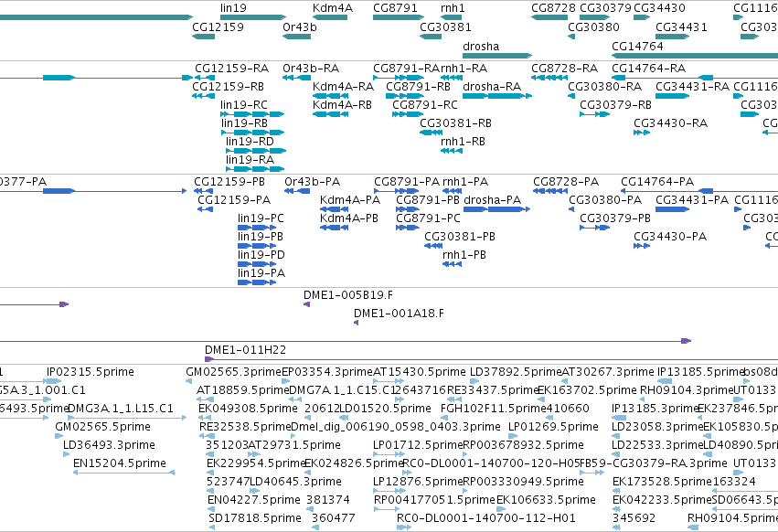Image resolution: width=778 pixels, height=532 pixels.
Task: Click transcript lin19-RA label
Action: 250,160
